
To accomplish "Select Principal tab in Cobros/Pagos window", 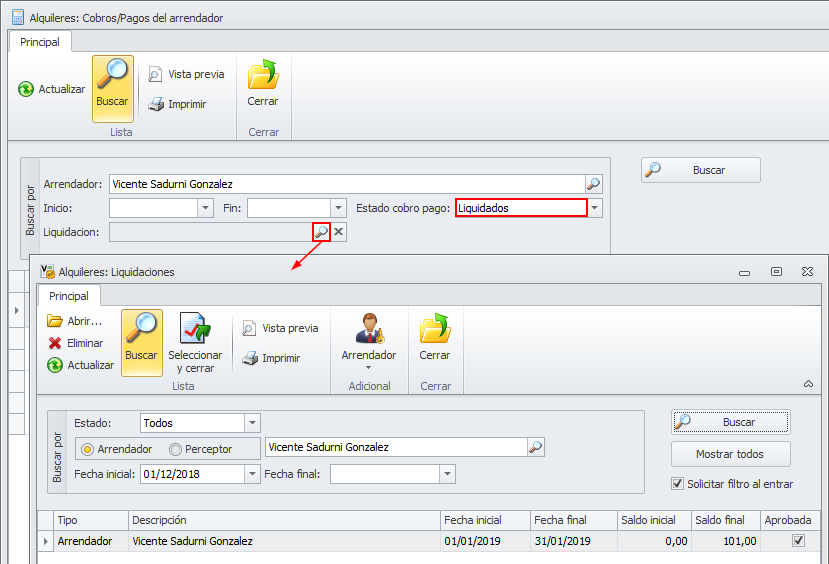I will point(40,42).
